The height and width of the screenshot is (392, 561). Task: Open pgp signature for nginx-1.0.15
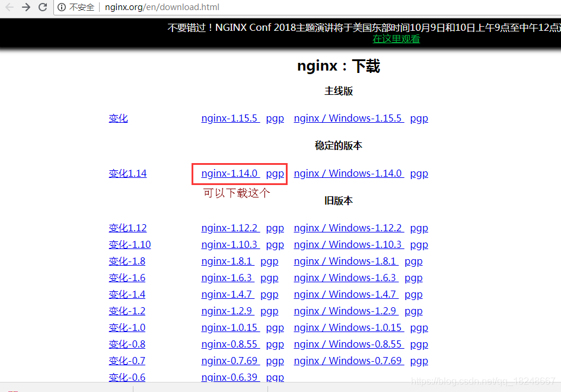pyautogui.click(x=275, y=329)
